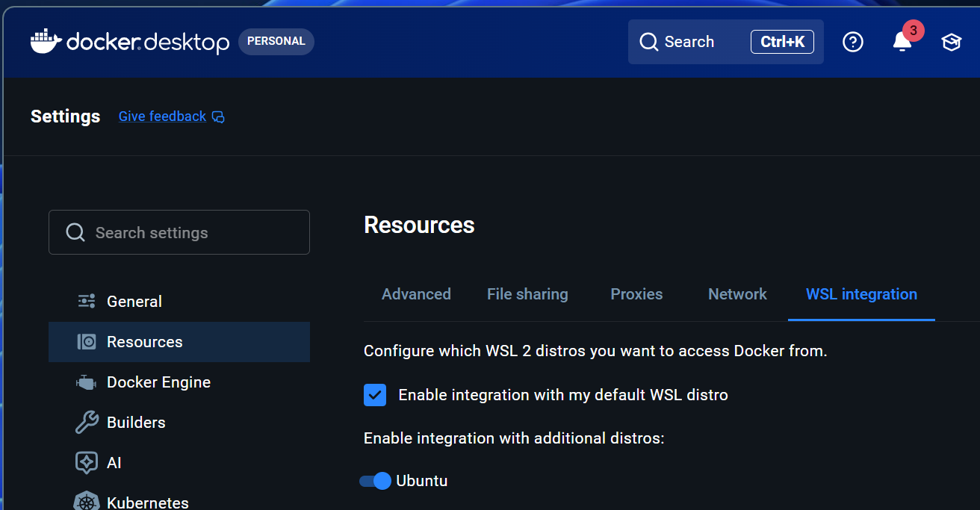
Task: Click 'Enable integration with additional distros:' label
Action: pos(514,438)
